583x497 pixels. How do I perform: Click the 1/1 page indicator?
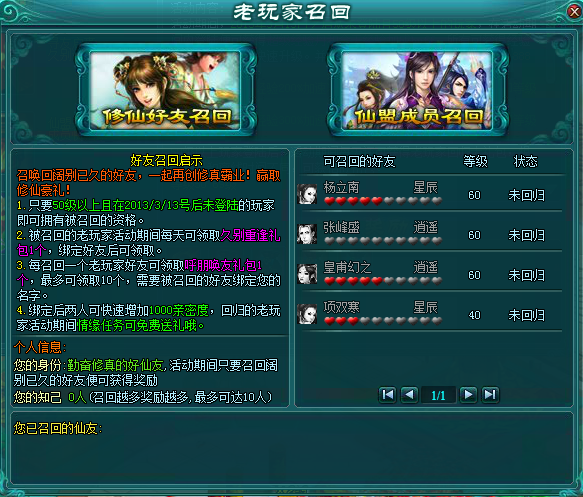pos(438,395)
